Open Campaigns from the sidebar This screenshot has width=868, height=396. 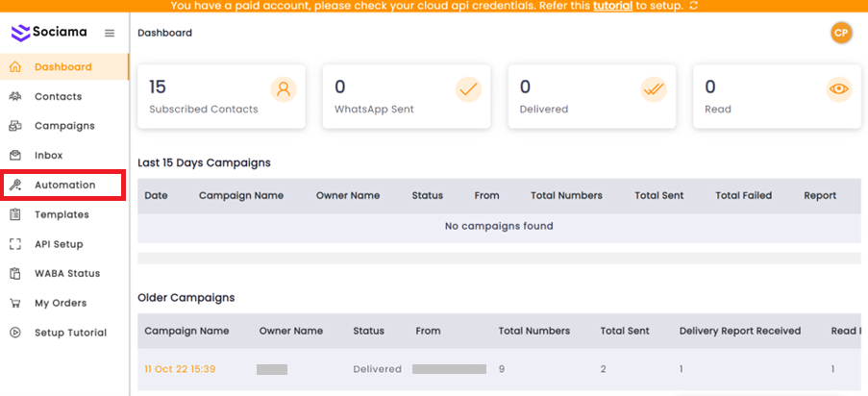(64, 126)
